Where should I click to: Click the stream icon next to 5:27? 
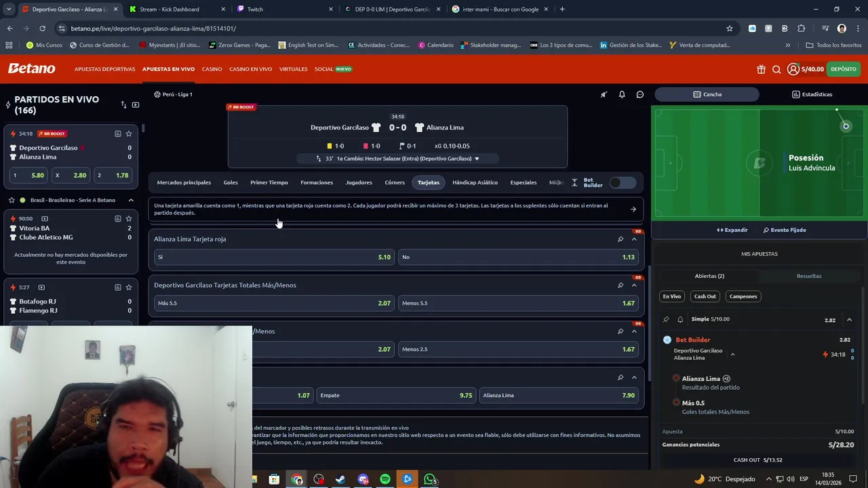tap(41, 287)
